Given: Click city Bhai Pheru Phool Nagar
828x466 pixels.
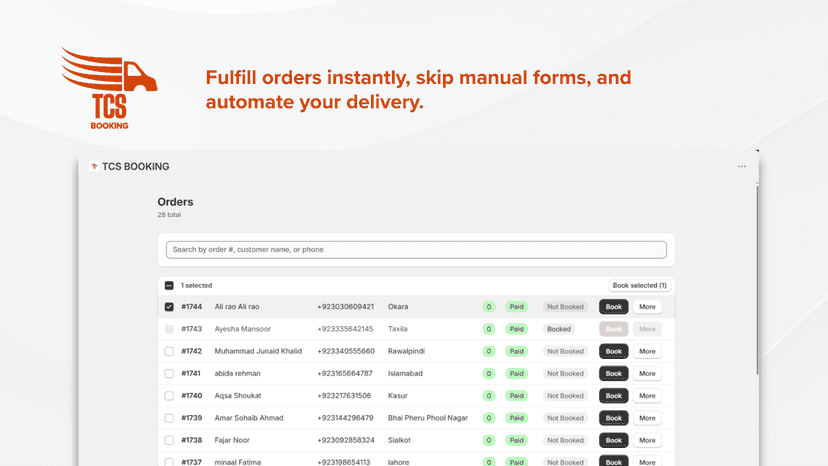Looking at the screenshot, I should (x=428, y=418).
